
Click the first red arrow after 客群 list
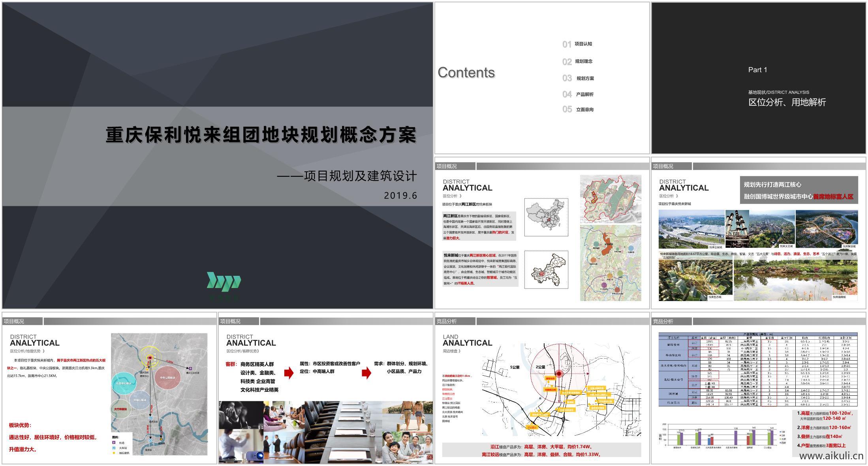(x=289, y=372)
